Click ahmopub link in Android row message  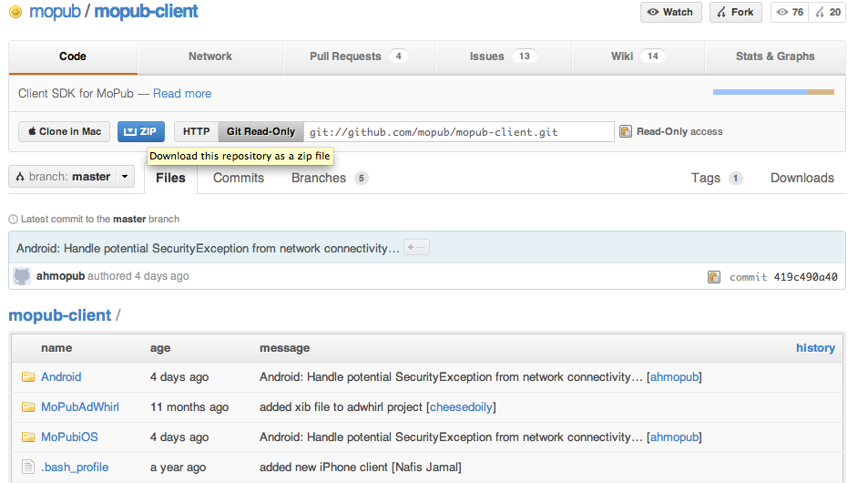tap(674, 377)
